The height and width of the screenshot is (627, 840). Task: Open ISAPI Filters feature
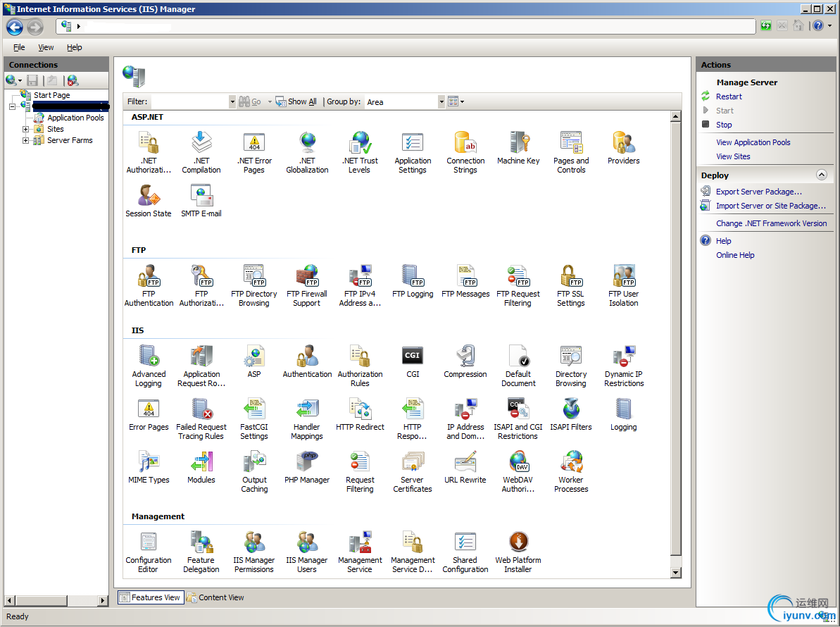pos(570,415)
